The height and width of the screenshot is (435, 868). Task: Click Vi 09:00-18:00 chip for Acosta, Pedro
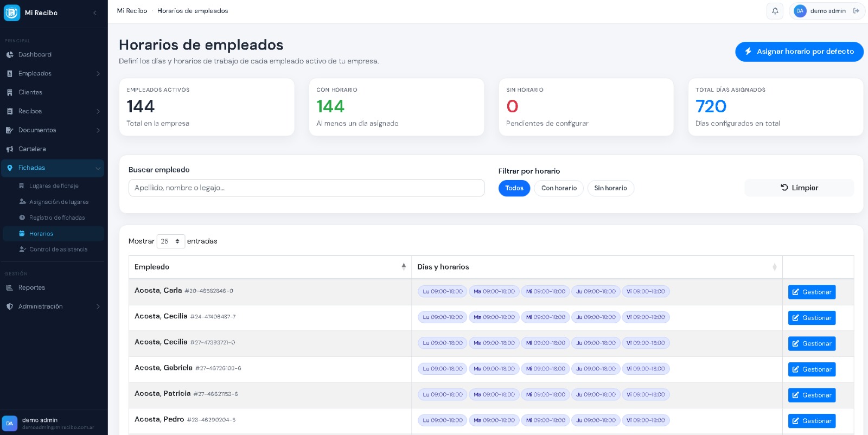point(646,420)
